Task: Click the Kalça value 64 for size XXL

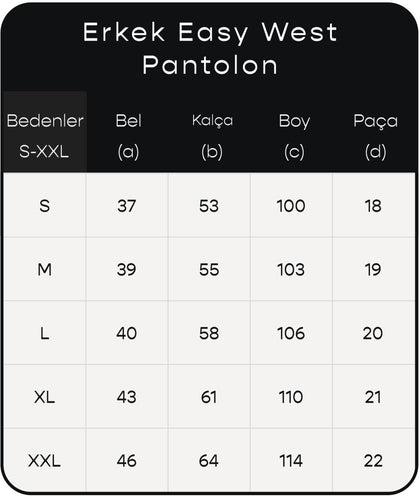Action: tap(209, 461)
